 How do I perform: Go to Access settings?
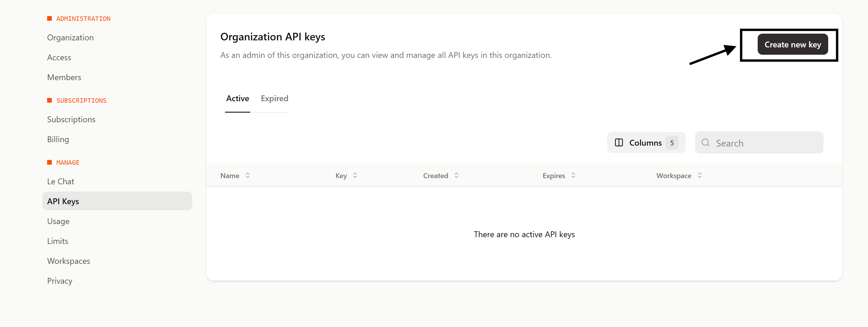click(59, 58)
